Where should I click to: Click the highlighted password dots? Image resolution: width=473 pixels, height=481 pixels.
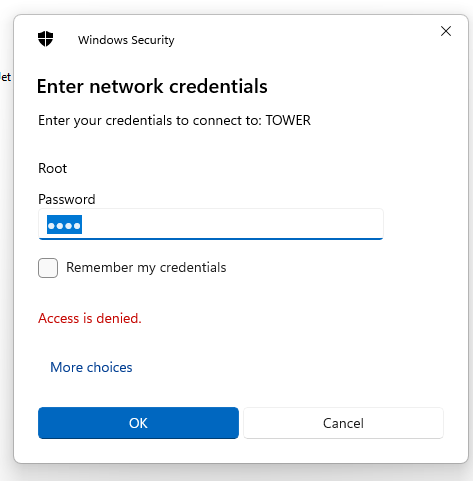[64, 225]
